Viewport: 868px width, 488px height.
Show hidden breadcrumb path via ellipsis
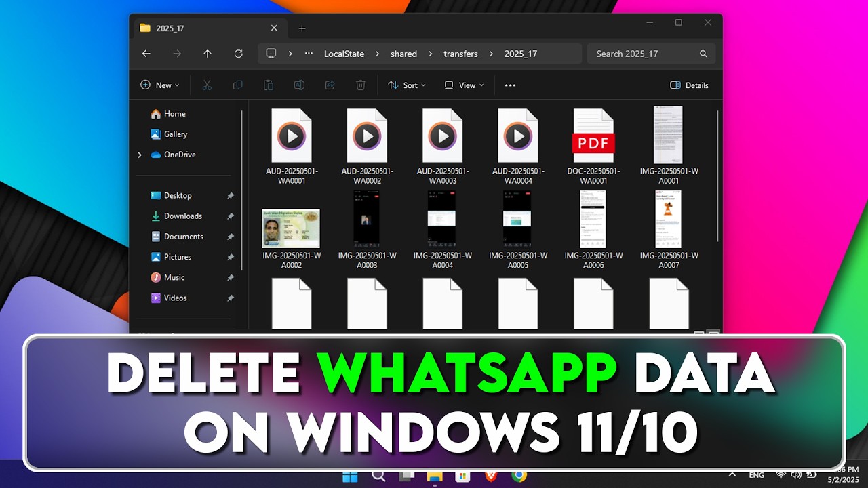[x=309, y=54]
